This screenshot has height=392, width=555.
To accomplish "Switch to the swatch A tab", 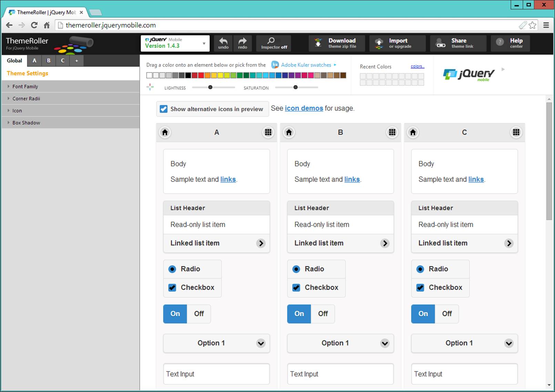I will [x=34, y=61].
